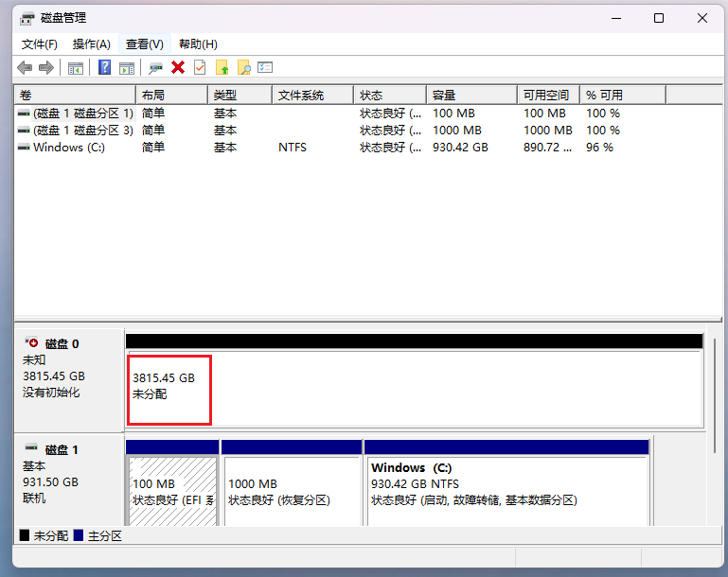Click the disk connect/rescan toolbar icon

(x=155, y=68)
